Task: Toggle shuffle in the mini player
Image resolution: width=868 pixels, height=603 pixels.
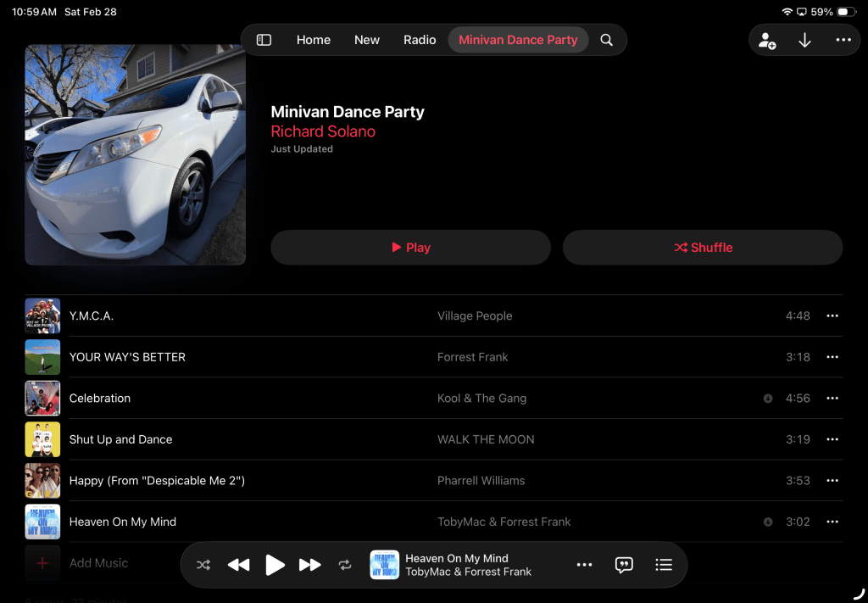Action: coord(203,565)
